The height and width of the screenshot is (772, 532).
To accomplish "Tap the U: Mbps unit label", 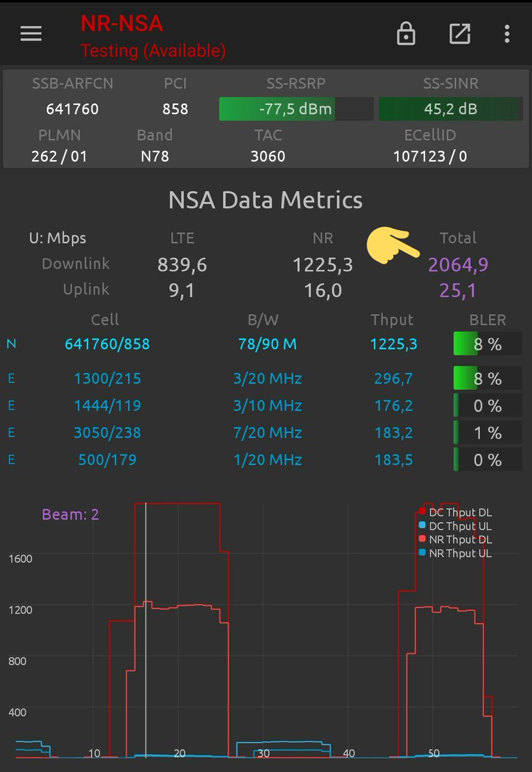I will [x=57, y=238].
